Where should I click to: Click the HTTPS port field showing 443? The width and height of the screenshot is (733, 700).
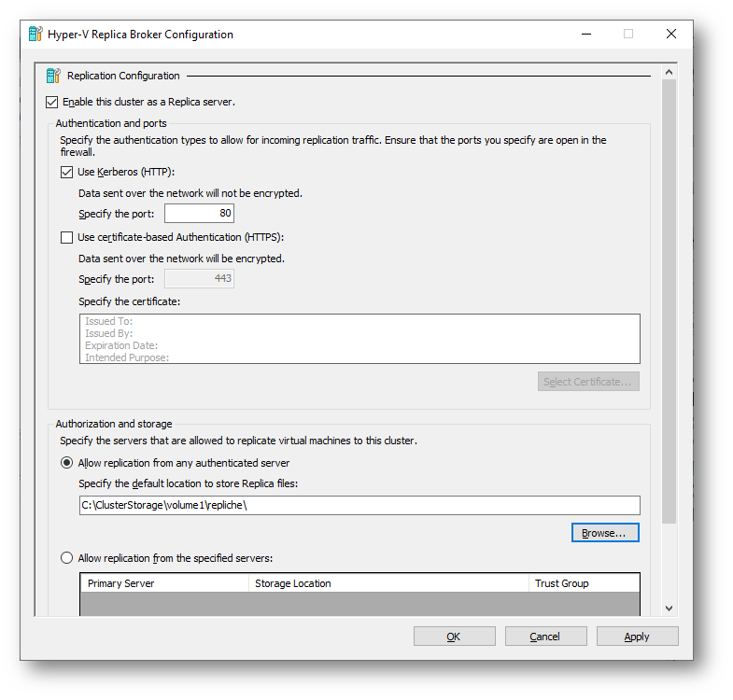pyautogui.click(x=199, y=279)
